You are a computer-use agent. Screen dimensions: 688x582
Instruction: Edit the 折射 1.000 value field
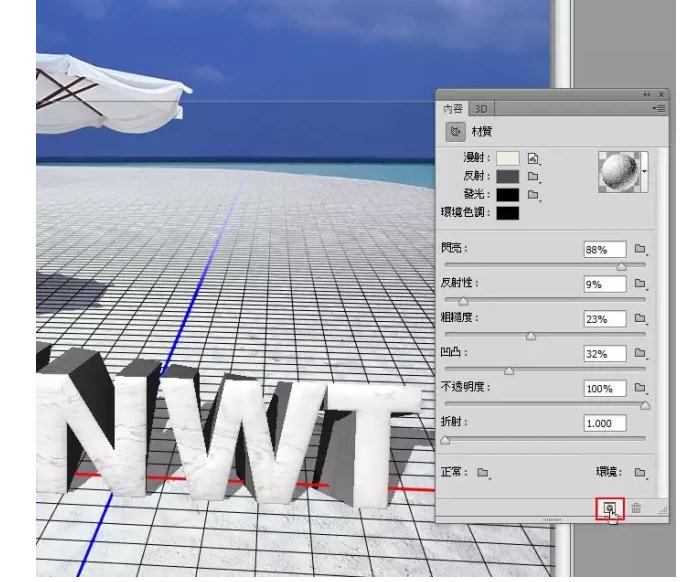pos(605,423)
